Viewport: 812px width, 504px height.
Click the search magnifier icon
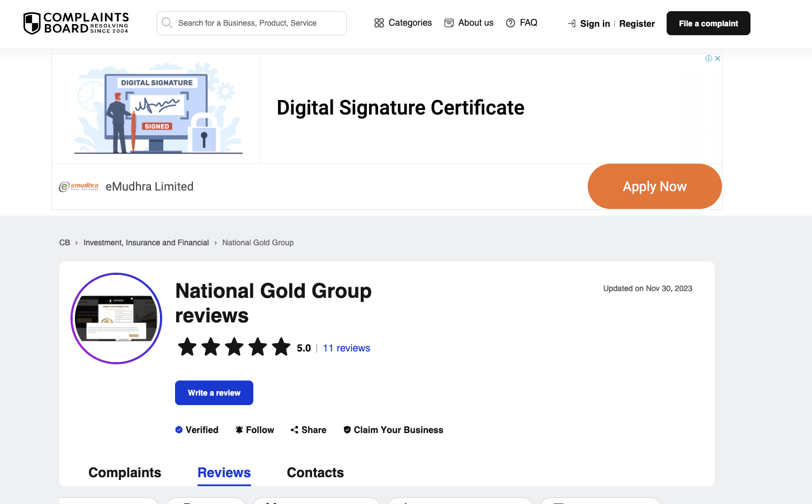tap(167, 23)
